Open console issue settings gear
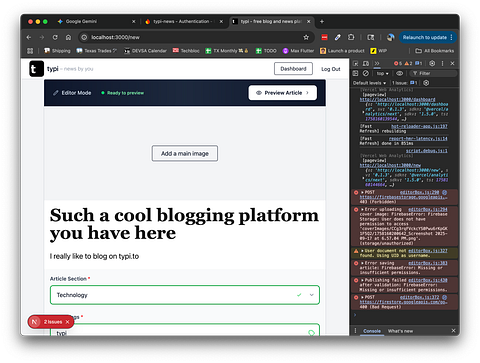This screenshot has height=363, width=480. [x=426, y=83]
